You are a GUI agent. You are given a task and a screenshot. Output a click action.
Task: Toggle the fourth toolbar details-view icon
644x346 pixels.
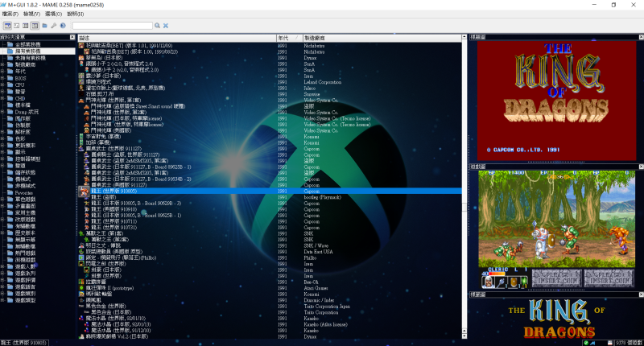pos(35,26)
